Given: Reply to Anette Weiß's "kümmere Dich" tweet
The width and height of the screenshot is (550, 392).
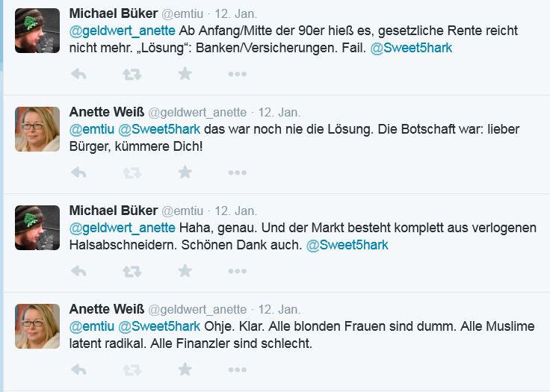Looking at the screenshot, I should click(78, 172).
